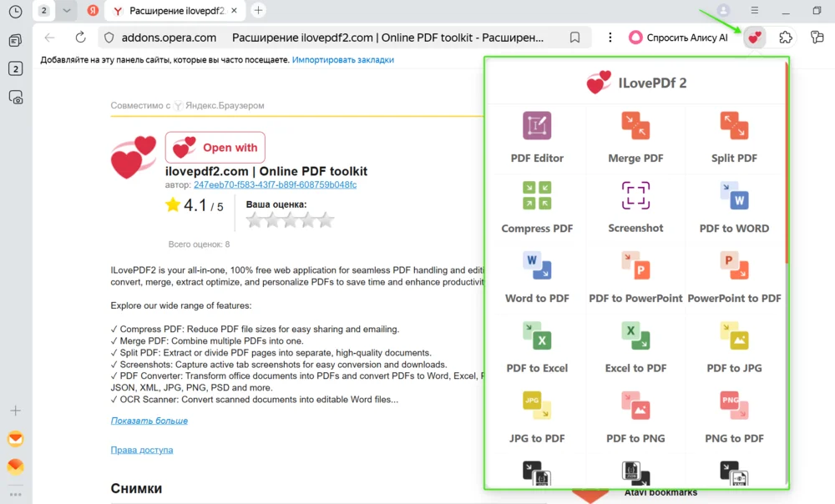Reload the current page
Image resolution: width=835 pixels, height=504 pixels.
(x=80, y=38)
